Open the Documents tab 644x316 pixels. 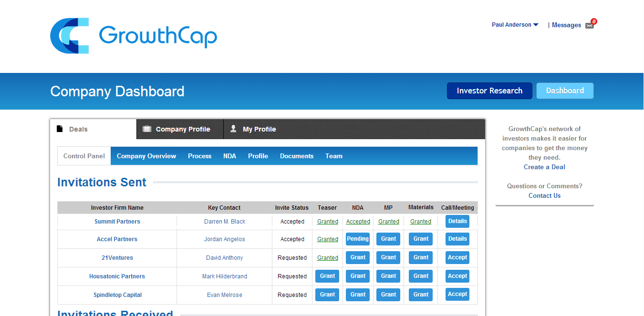296,156
